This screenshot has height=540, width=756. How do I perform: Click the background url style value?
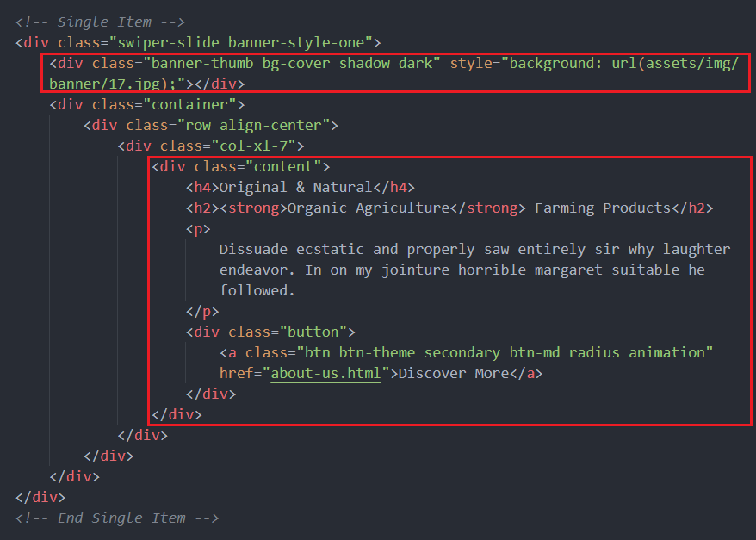point(619,63)
